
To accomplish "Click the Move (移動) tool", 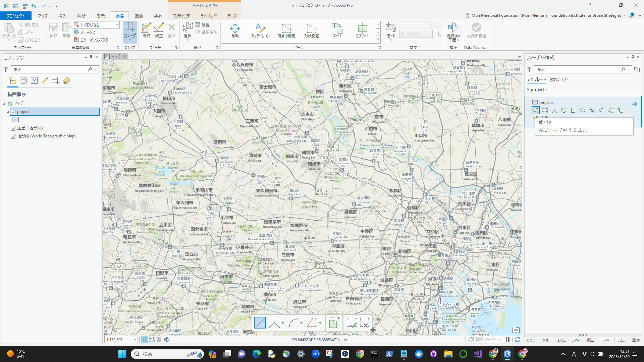I will pos(235,31).
